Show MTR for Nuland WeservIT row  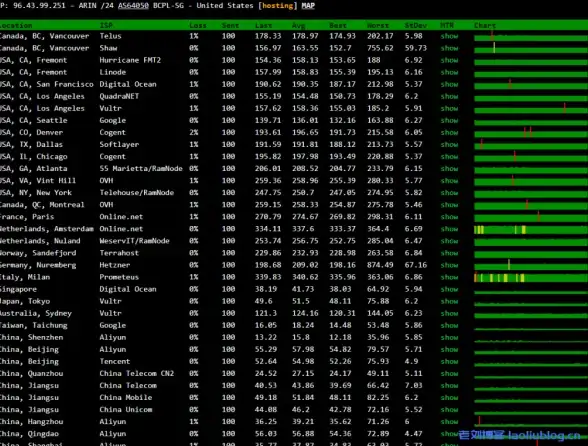[x=449, y=241]
